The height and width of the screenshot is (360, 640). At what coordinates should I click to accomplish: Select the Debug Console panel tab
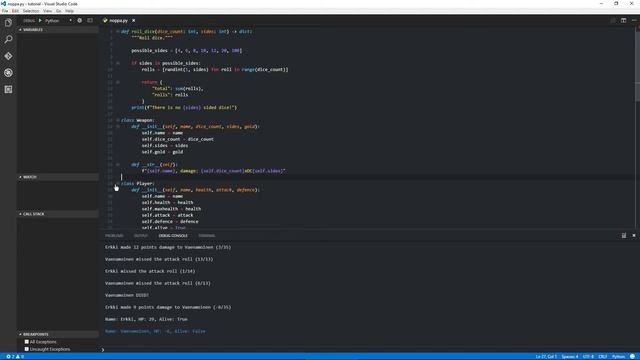173,236
